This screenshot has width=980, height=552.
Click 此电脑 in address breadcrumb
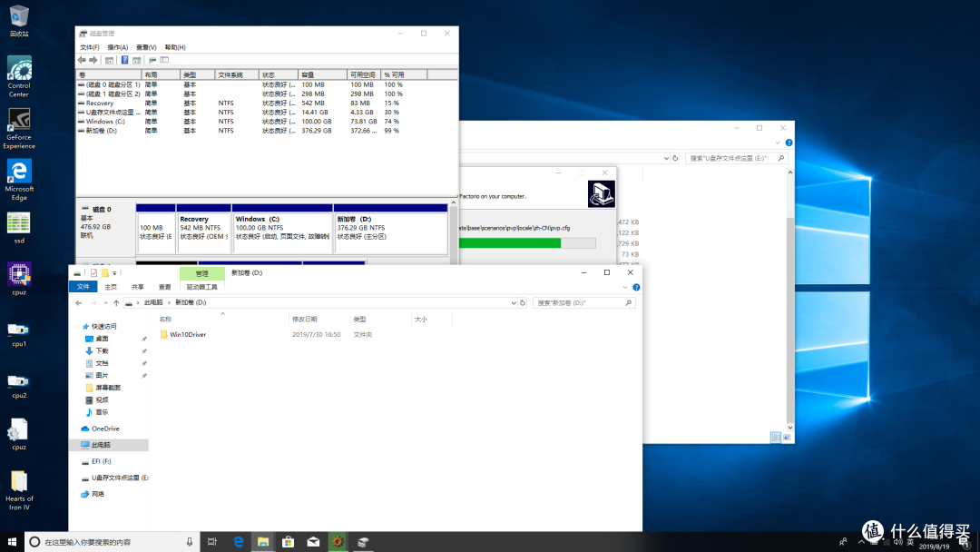tap(153, 302)
